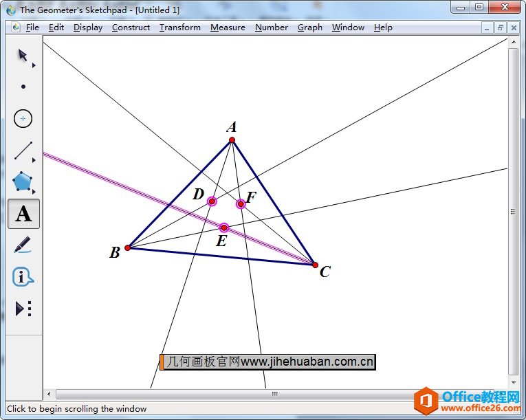Click vertex point C of triangle

pos(315,265)
